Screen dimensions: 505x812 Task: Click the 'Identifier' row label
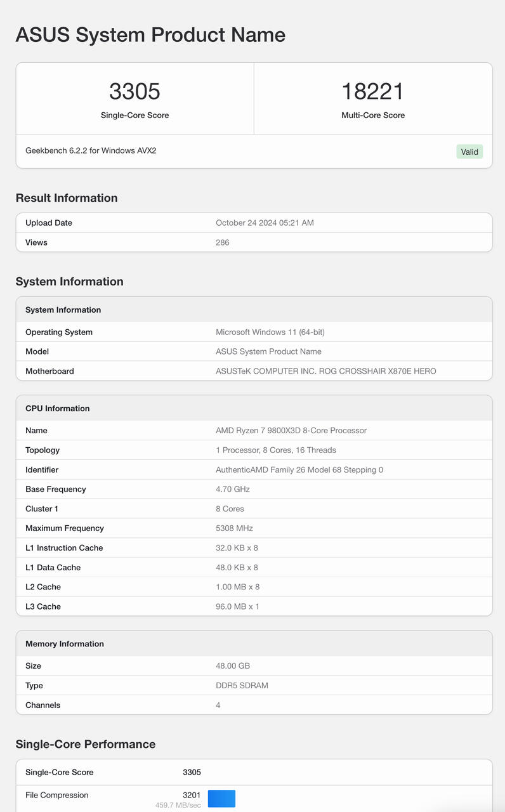point(42,469)
